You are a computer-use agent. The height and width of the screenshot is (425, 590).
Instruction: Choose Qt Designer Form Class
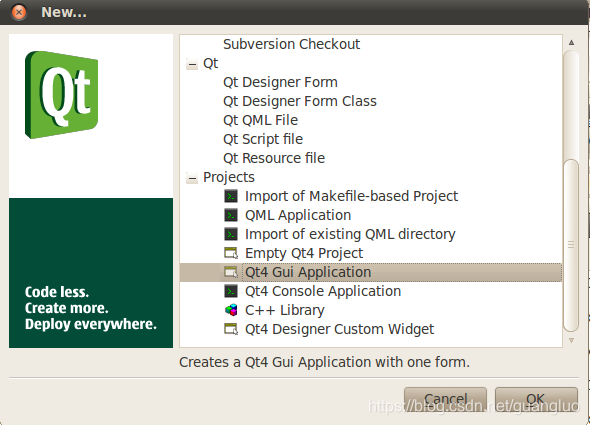[300, 101]
